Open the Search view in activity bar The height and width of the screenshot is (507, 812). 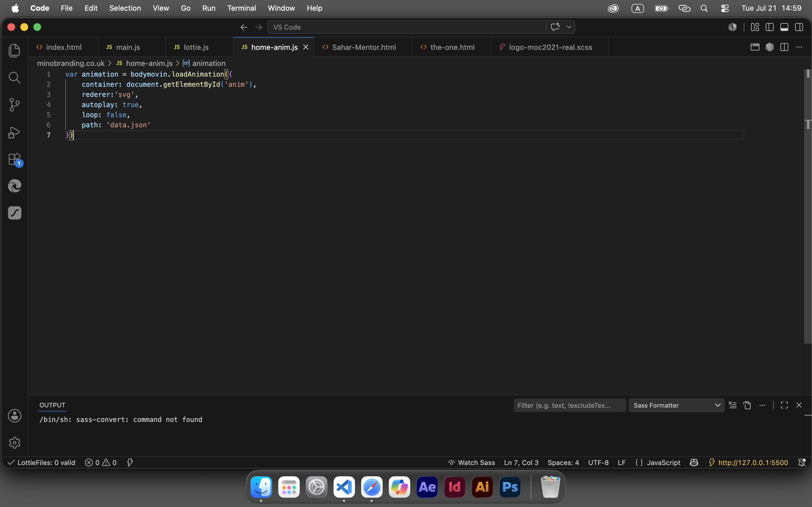point(14,78)
